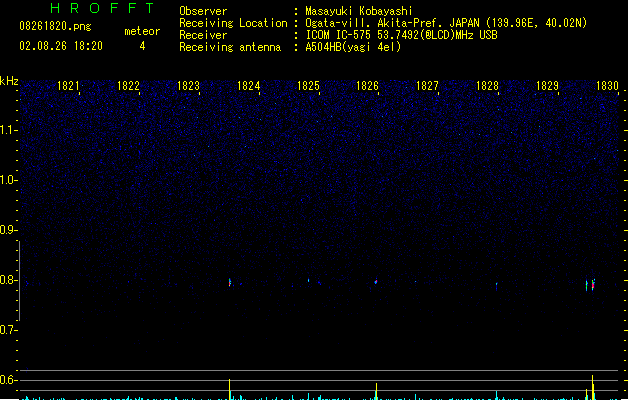Click the meteor count value 4

(142, 46)
